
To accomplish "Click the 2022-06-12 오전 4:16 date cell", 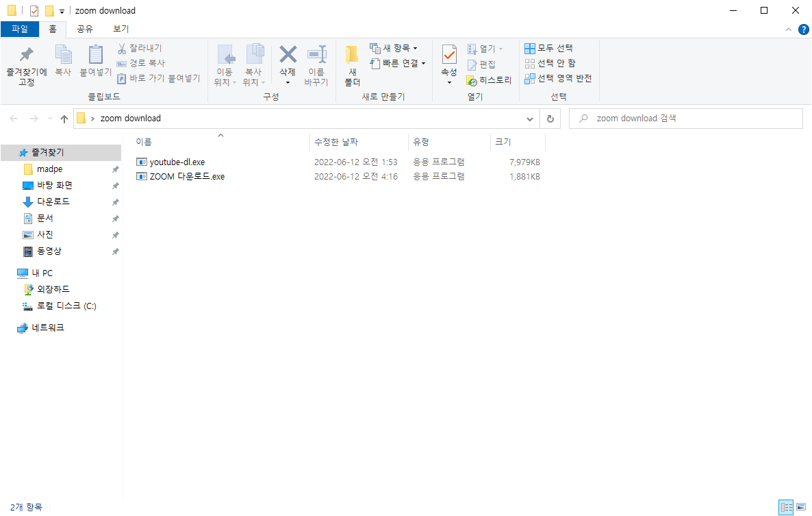I will (x=356, y=177).
